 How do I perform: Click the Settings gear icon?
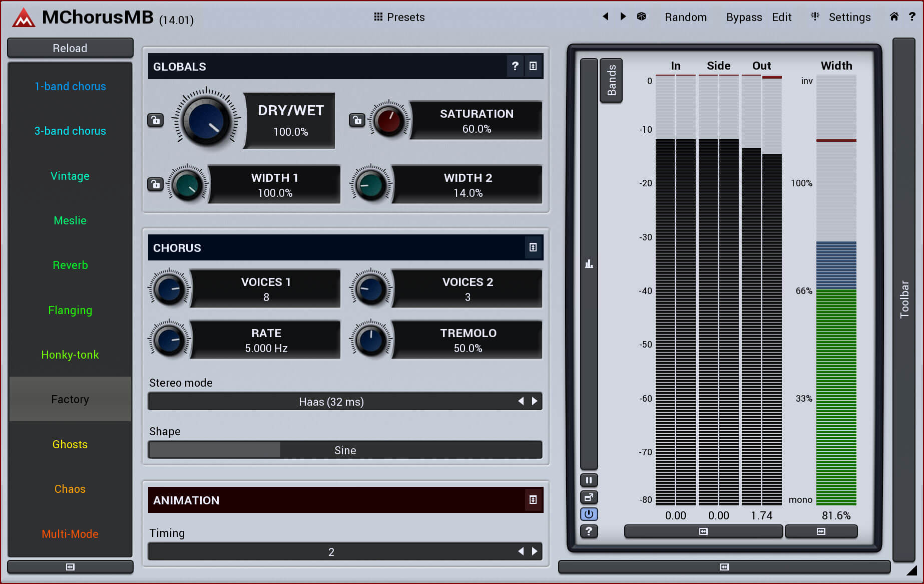(x=815, y=17)
